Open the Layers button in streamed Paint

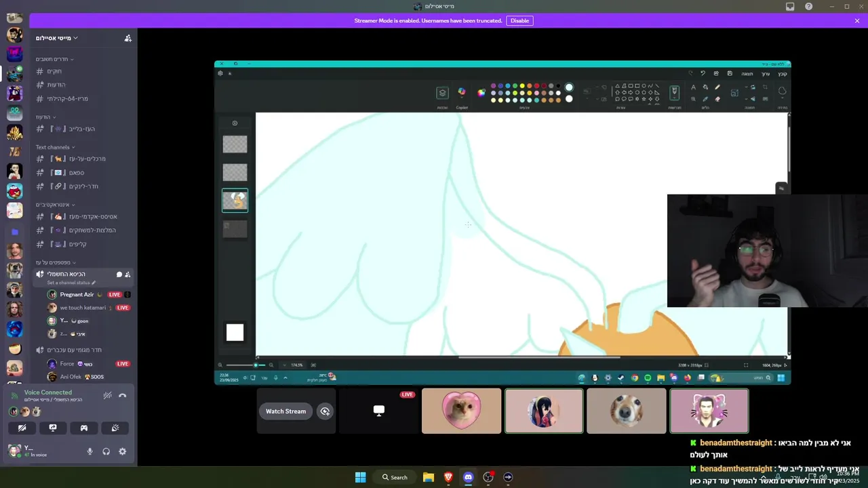tap(442, 94)
